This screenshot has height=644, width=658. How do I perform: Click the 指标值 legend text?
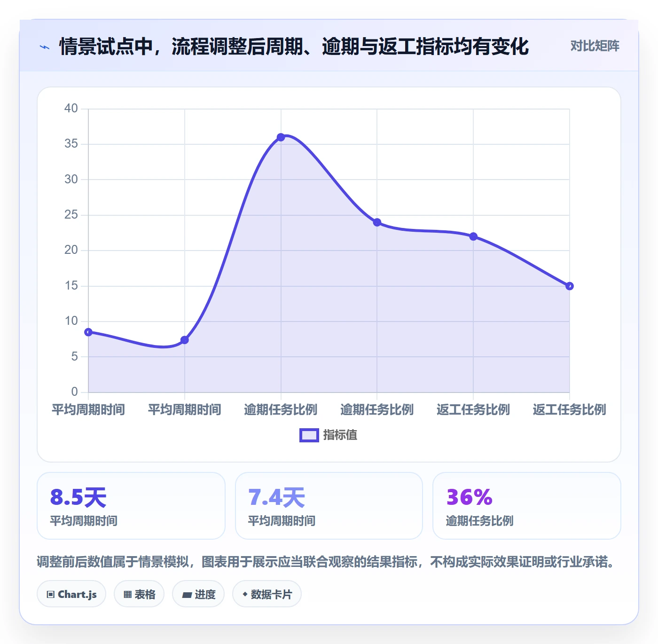tap(340, 435)
